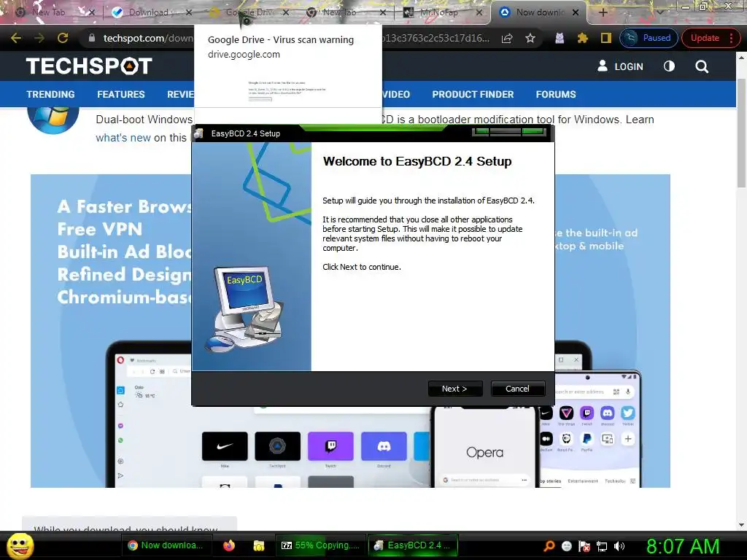The width and height of the screenshot is (747, 560).
Task: Switch to the first New Tab
Action: click(x=47, y=12)
